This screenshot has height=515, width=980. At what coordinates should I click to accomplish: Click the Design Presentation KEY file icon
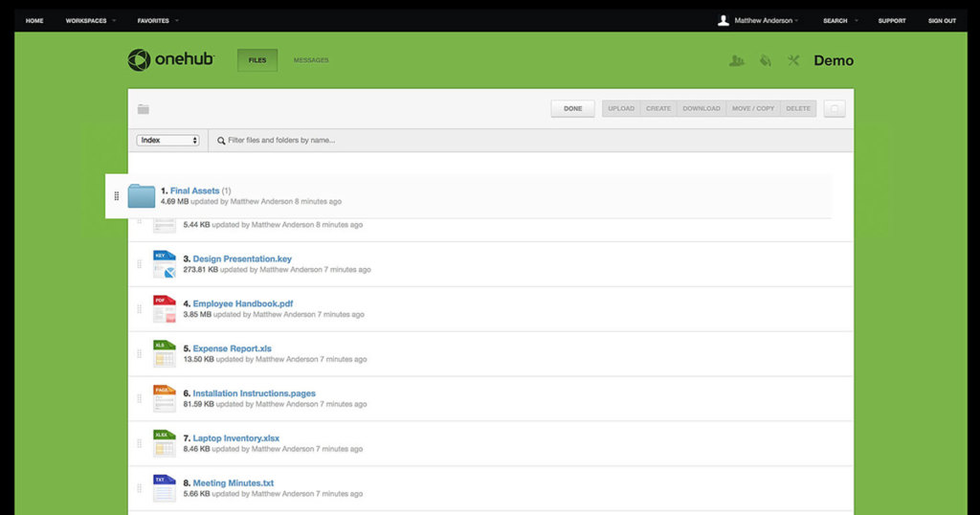click(x=165, y=264)
